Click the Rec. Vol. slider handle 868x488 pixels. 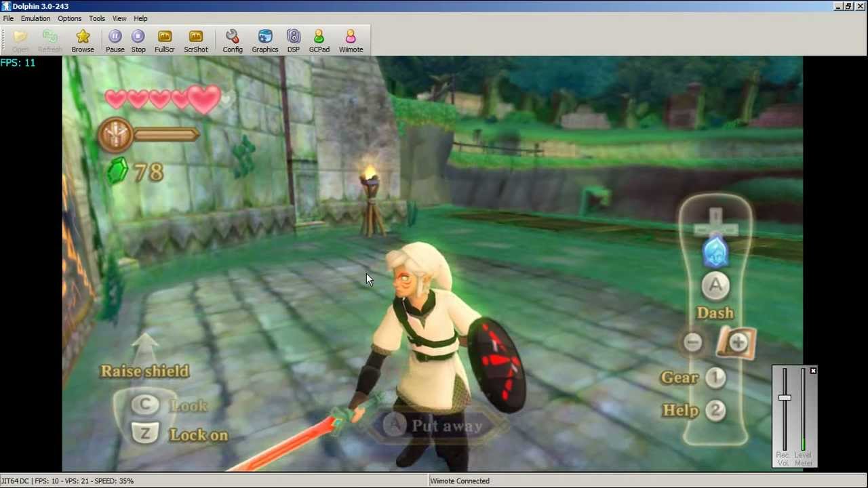pos(785,398)
